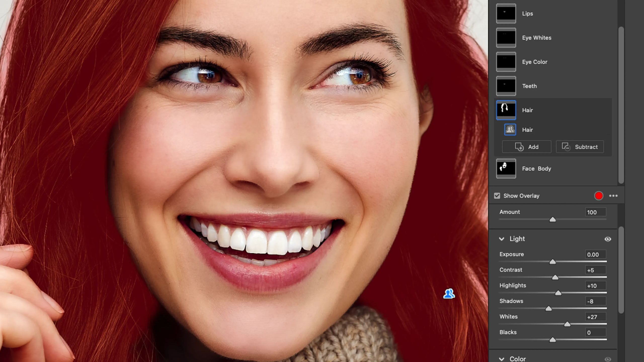Select the Teeth mask thumbnail
The image size is (644, 362).
tap(506, 86)
